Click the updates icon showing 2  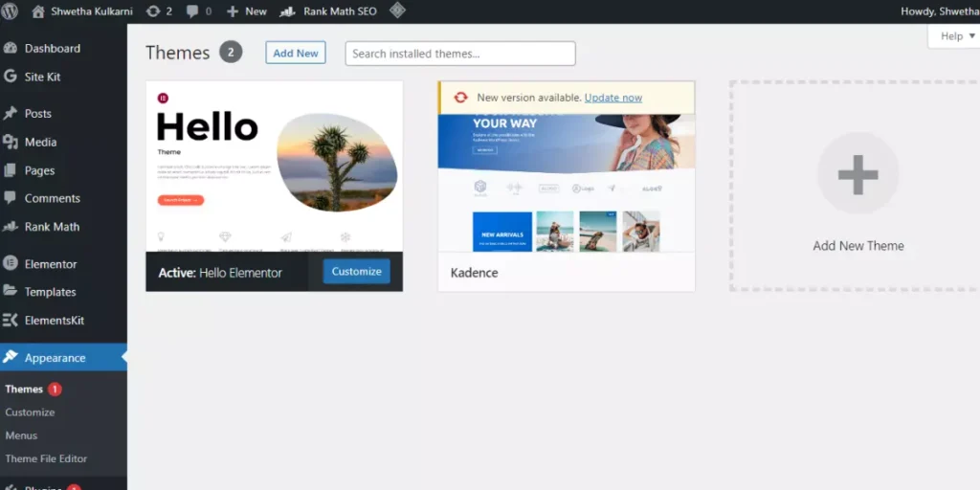(159, 11)
